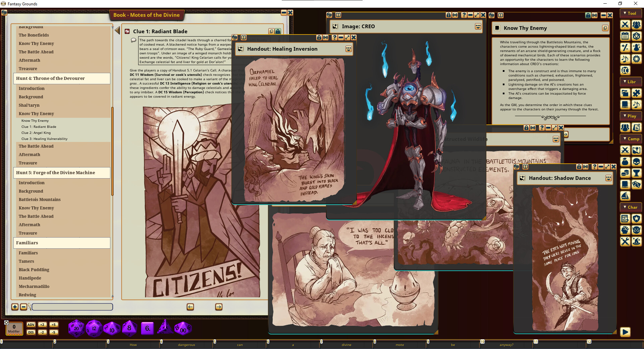Open Battletois Mountains chapter entry
The image size is (644, 349).
pyautogui.click(x=40, y=200)
